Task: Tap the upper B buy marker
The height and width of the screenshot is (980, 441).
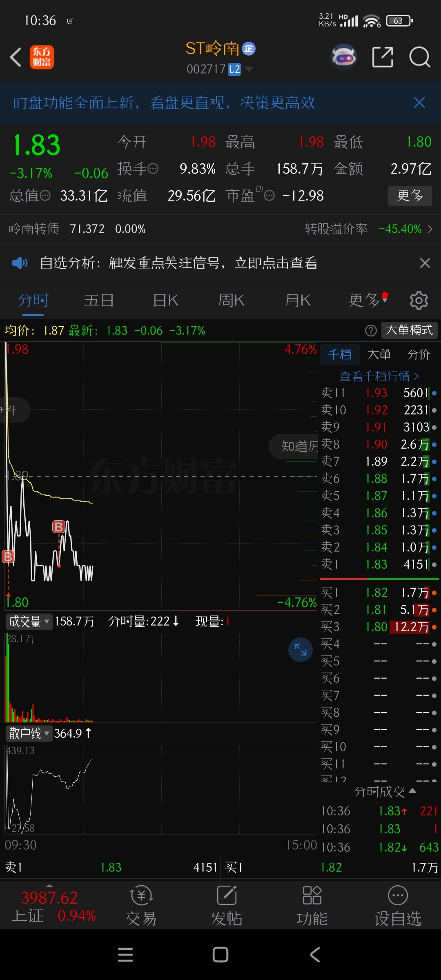Action: pyautogui.click(x=59, y=527)
